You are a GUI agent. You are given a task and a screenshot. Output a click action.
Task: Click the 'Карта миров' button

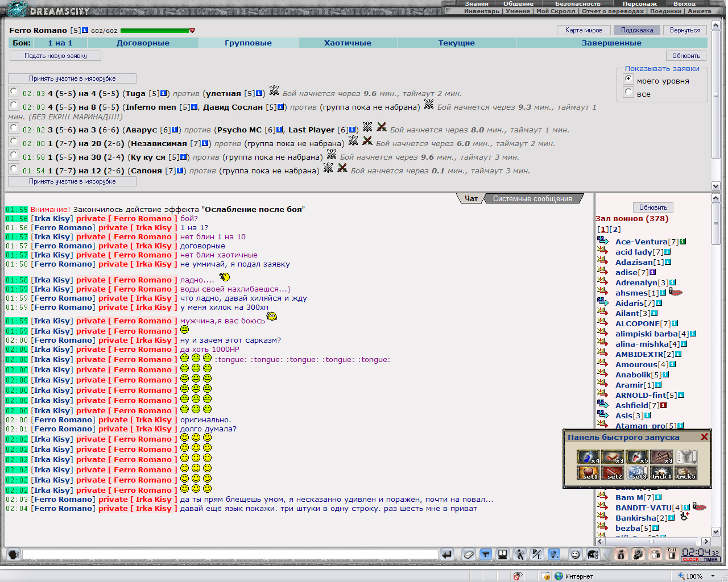pyautogui.click(x=584, y=30)
